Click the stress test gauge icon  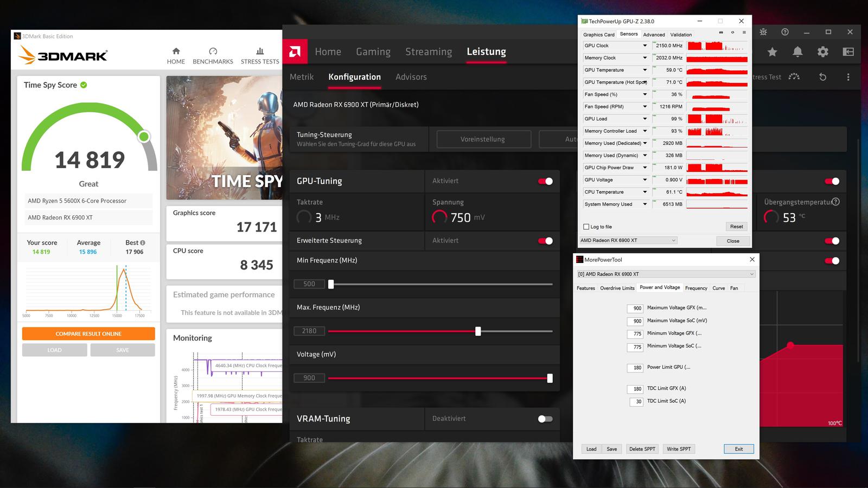click(794, 77)
